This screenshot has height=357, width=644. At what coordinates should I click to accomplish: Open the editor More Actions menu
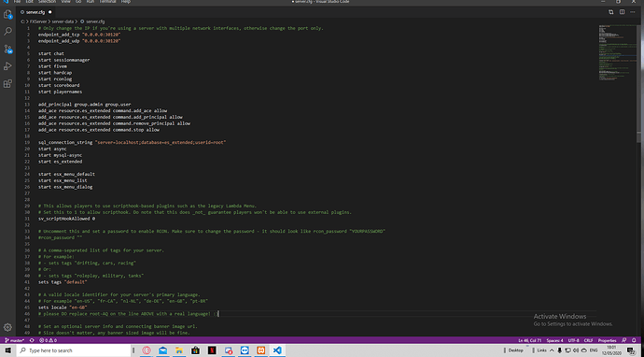(x=633, y=12)
